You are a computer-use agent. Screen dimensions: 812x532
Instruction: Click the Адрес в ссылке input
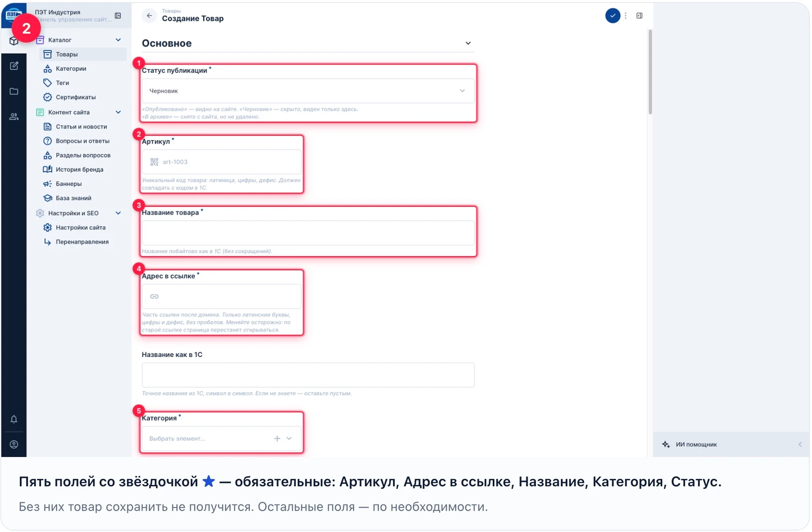pyautogui.click(x=222, y=296)
